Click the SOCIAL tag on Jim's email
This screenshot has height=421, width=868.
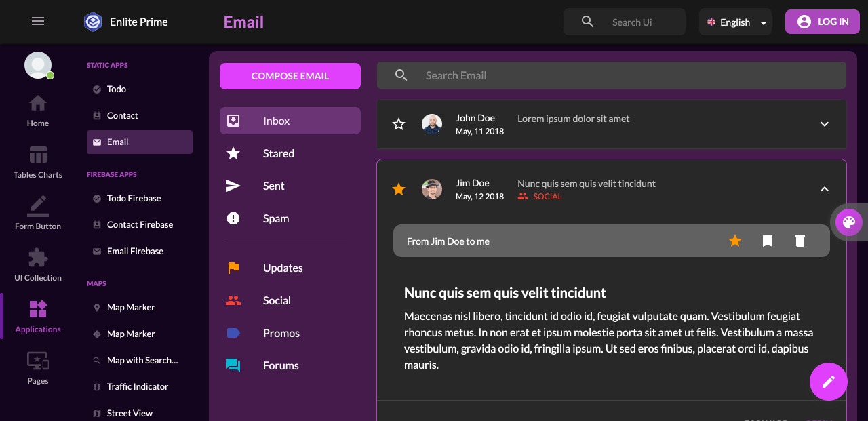(x=540, y=197)
